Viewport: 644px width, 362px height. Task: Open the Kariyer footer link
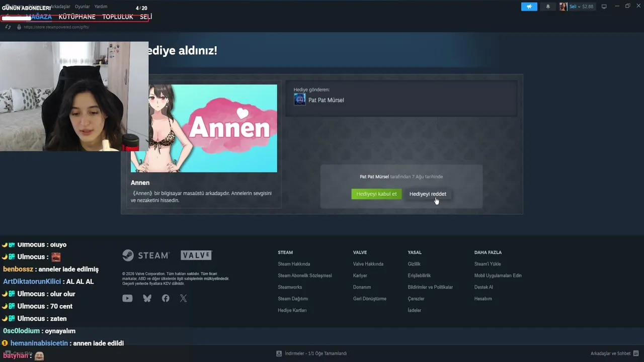pyautogui.click(x=360, y=276)
